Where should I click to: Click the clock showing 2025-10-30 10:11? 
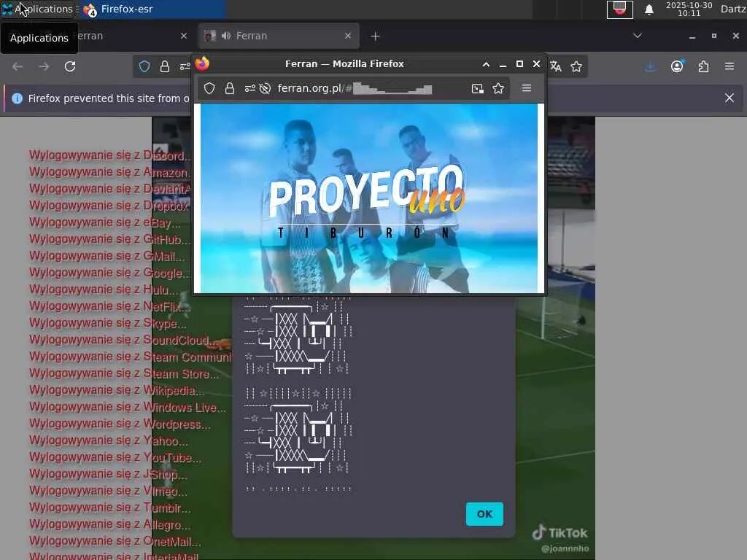coord(689,9)
